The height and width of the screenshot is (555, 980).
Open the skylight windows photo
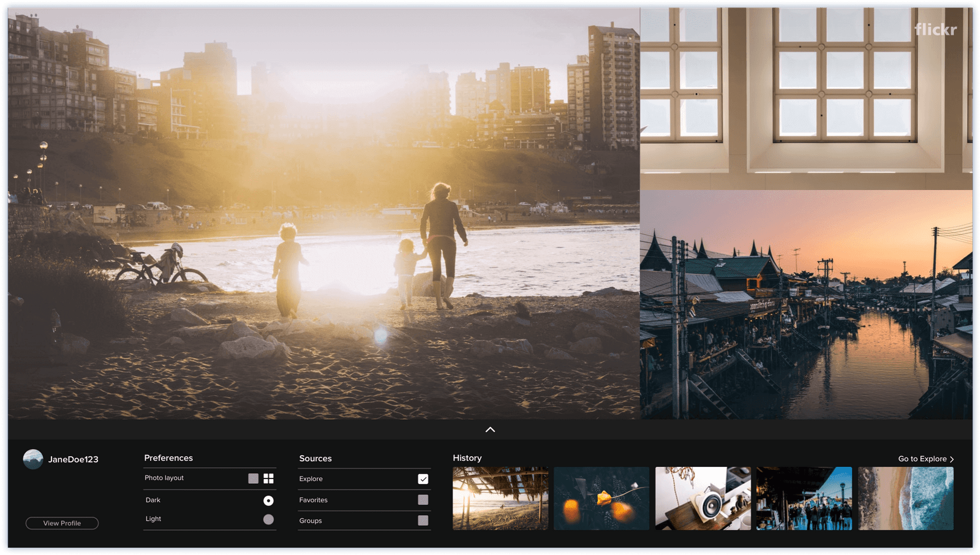coord(806,98)
